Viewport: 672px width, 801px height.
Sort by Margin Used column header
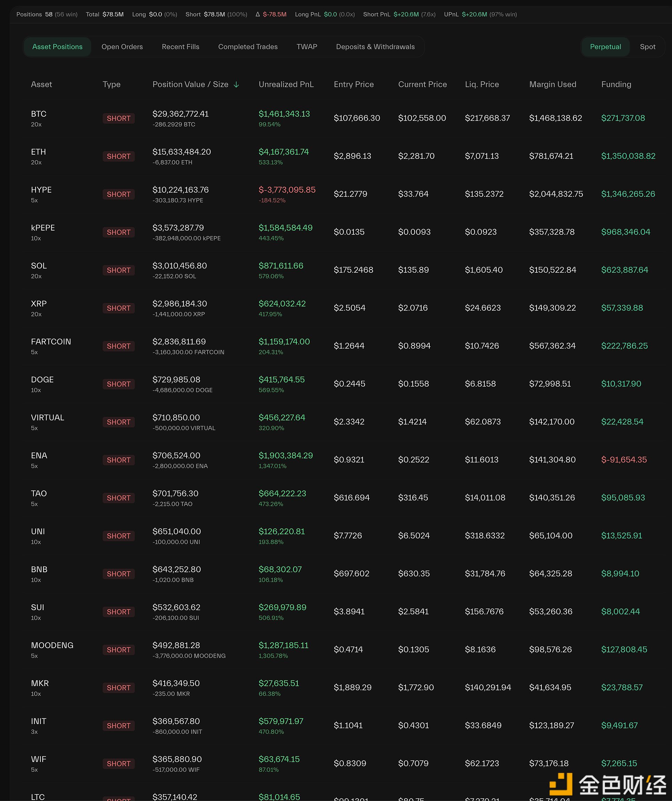552,84
